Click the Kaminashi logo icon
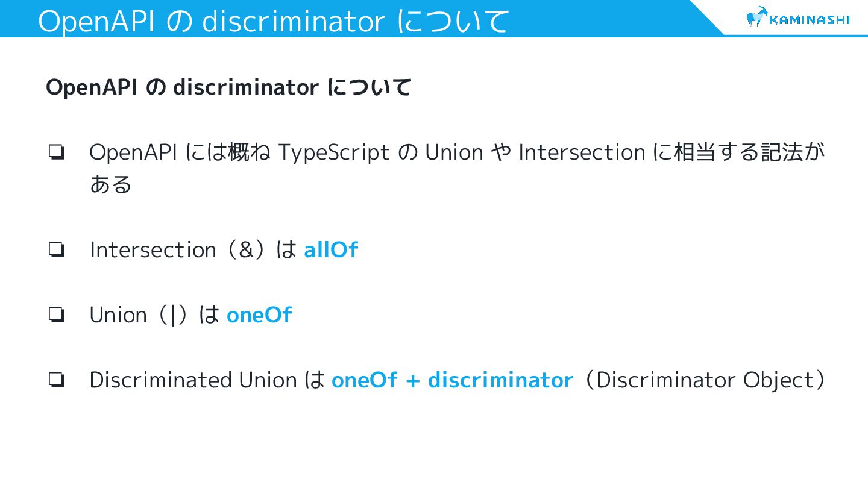Viewport: 868px width, 488px height. [756, 17]
